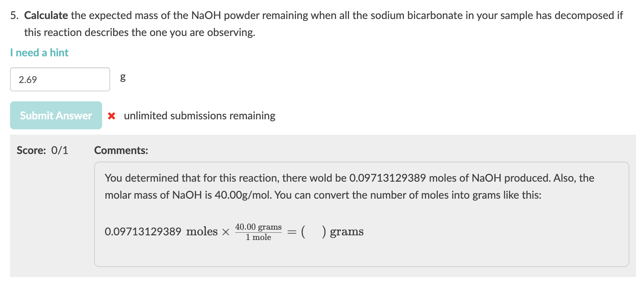This screenshot has height=298, width=644.
Task: Click inside the feedback comments box
Action: point(334,213)
